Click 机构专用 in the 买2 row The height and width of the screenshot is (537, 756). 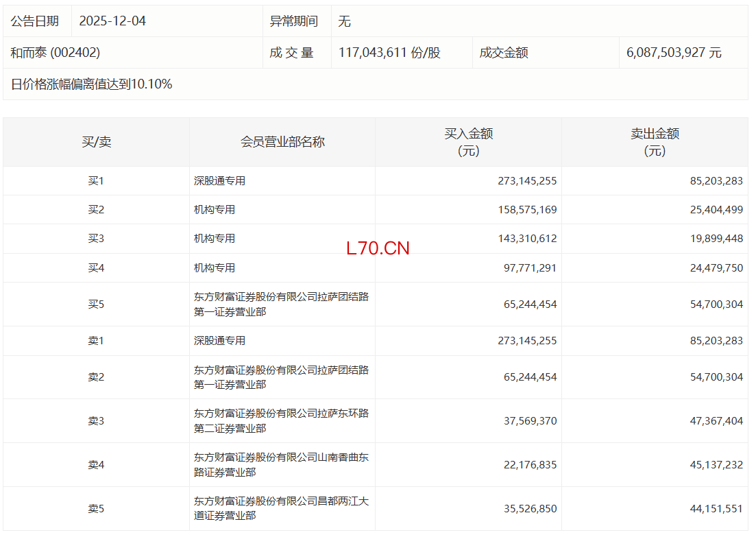pos(215,210)
